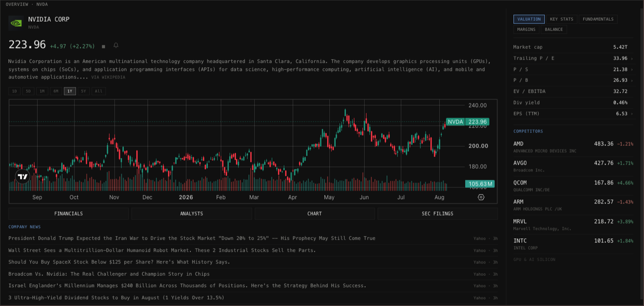Switch to the Fundamentals tab
This screenshot has width=644, height=306.
pyautogui.click(x=598, y=19)
